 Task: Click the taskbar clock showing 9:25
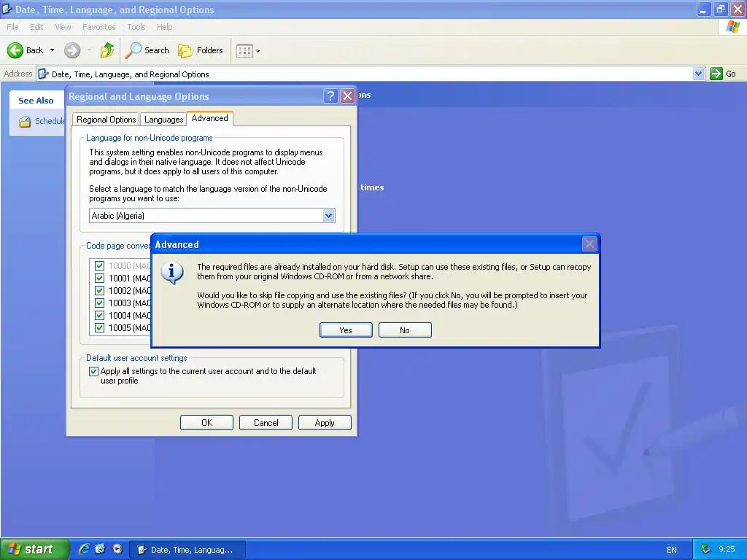727,549
